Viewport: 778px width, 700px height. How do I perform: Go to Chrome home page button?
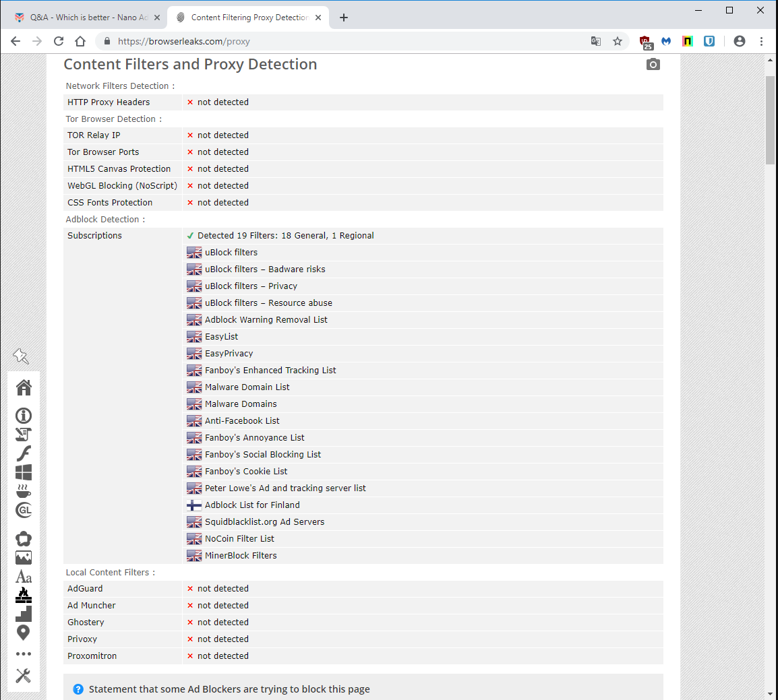coord(80,41)
